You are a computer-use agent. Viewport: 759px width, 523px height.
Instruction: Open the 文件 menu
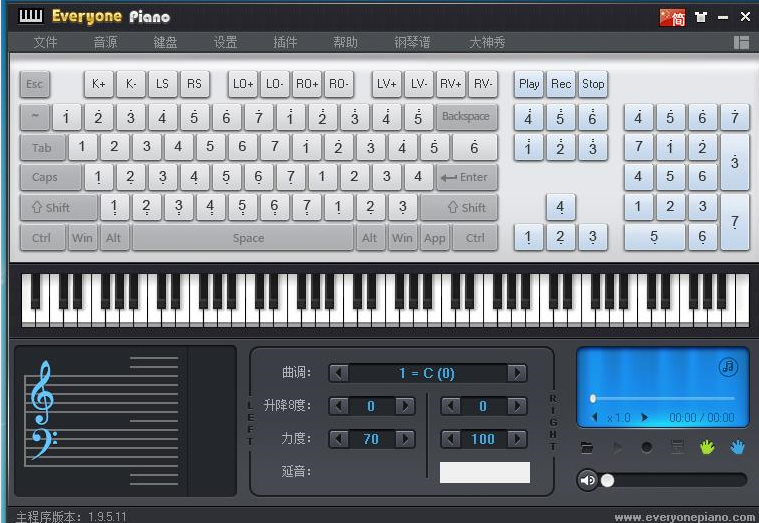[45, 43]
